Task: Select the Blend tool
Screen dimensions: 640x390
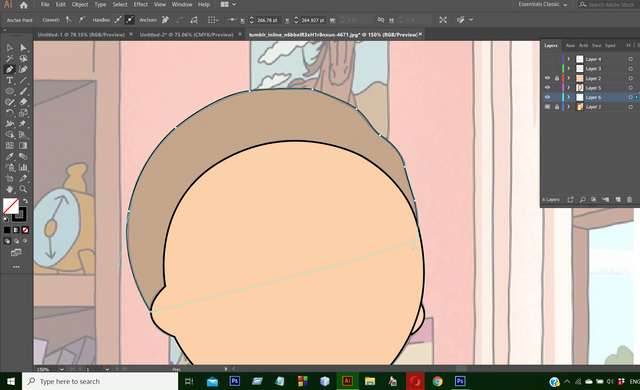Action: point(23,157)
